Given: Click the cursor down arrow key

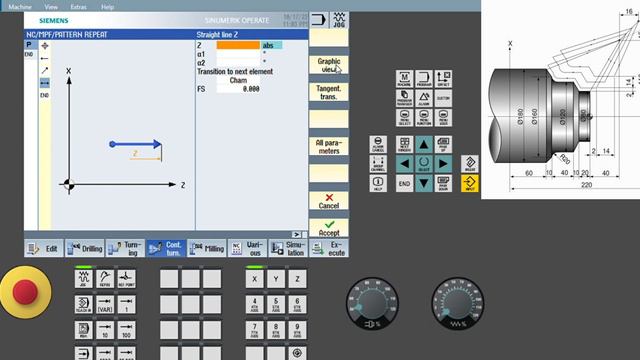Looking at the screenshot, I should click(x=424, y=183).
